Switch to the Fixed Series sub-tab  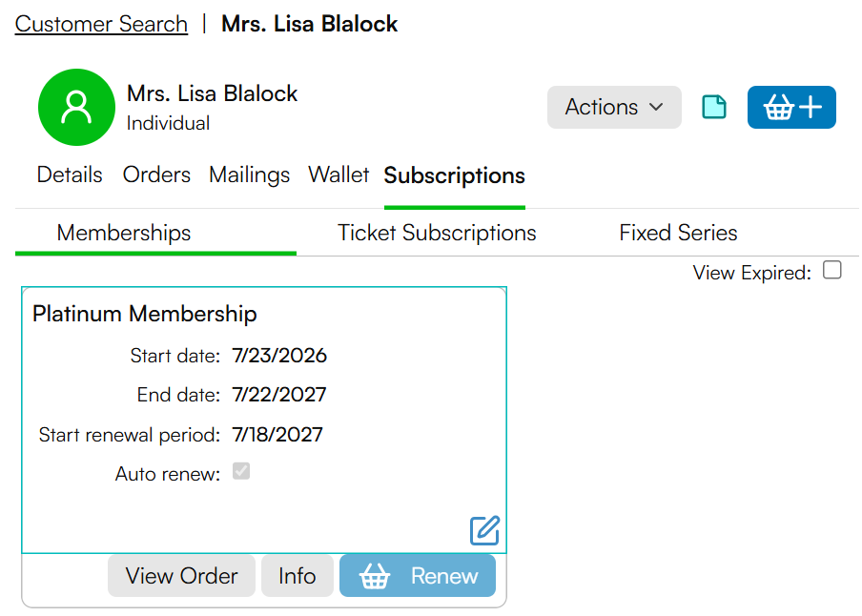coord(678,234)
